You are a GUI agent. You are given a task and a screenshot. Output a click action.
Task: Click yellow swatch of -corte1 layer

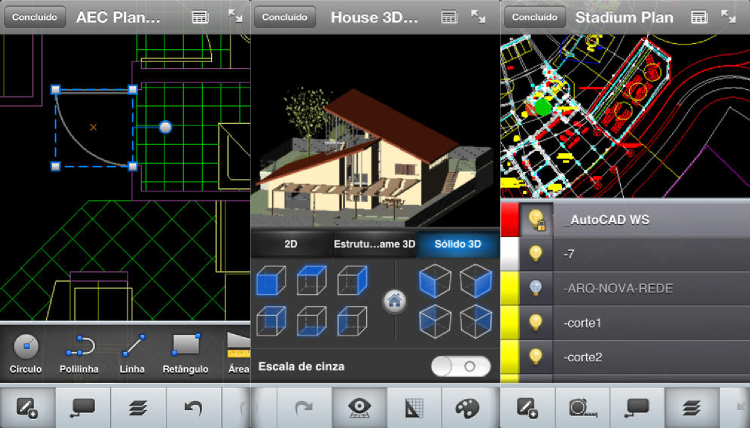point(510,322)
